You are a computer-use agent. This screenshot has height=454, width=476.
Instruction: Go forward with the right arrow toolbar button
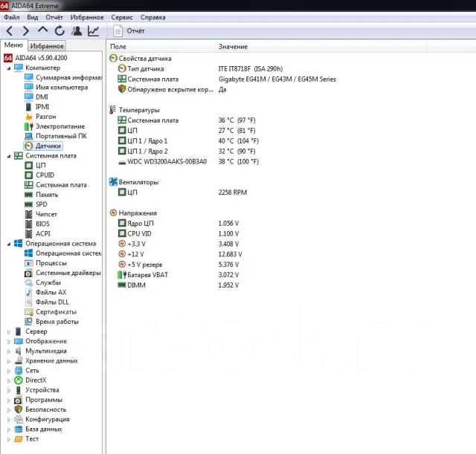(26, 30)
